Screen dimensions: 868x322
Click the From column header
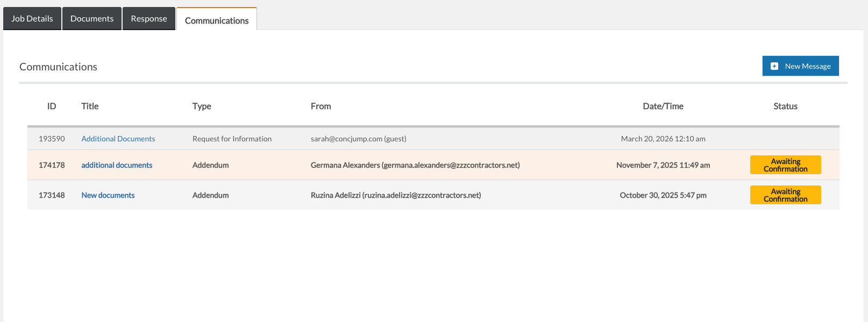pyautogui.click(x=321, y=106)
